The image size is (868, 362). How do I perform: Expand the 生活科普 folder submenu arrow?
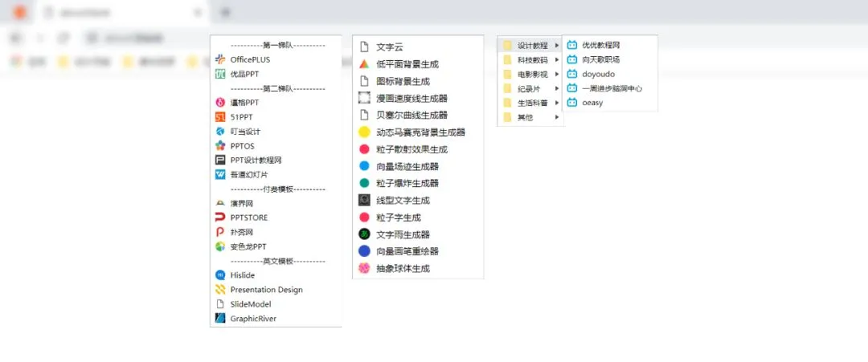[556, 103]
